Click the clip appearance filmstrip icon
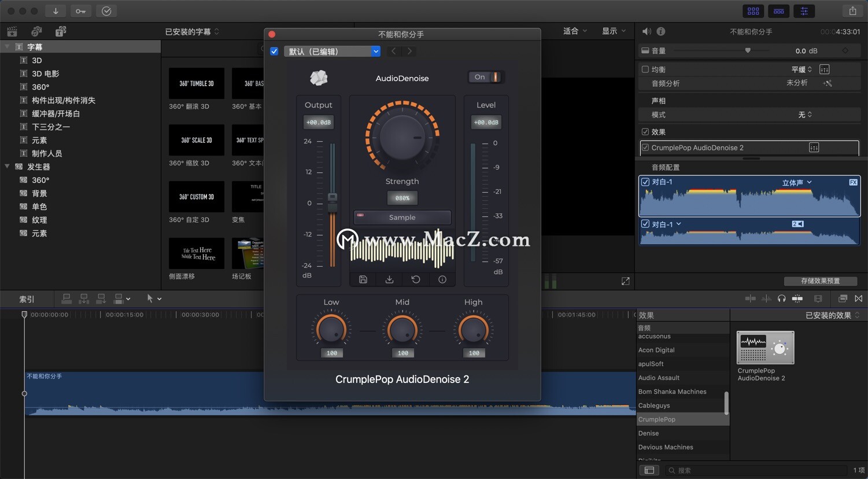Screen dimensions: 868x479 818,299
